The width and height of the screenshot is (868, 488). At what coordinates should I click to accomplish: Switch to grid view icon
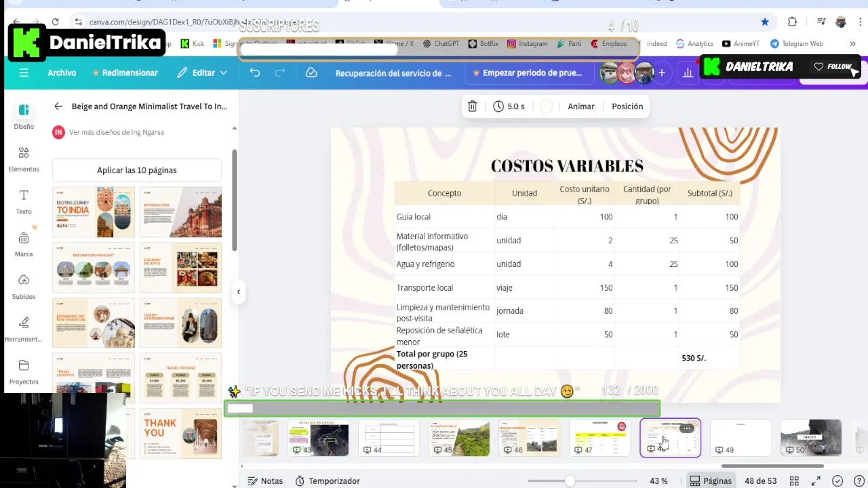pyautogui.click(x=794, y=481)
